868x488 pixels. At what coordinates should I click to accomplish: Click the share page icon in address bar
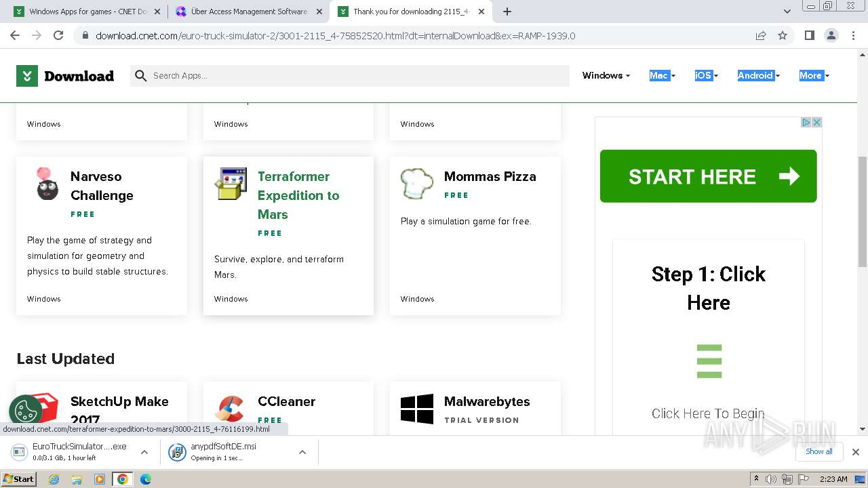pos(761,35)
